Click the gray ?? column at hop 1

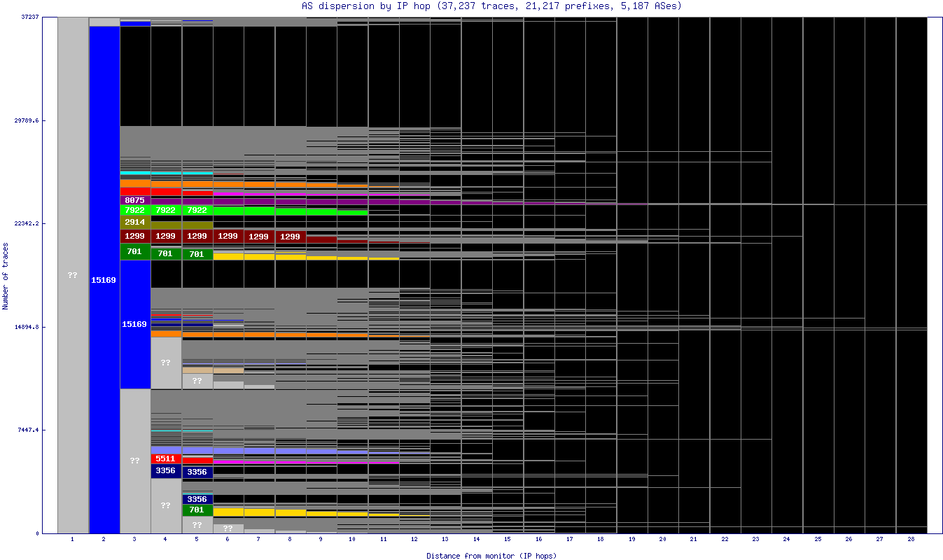pyautogui.click(x=73, y=275)
